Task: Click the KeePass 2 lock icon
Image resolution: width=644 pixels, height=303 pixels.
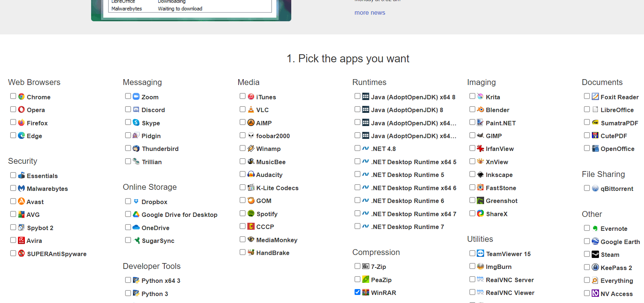Action: (595, 267)
